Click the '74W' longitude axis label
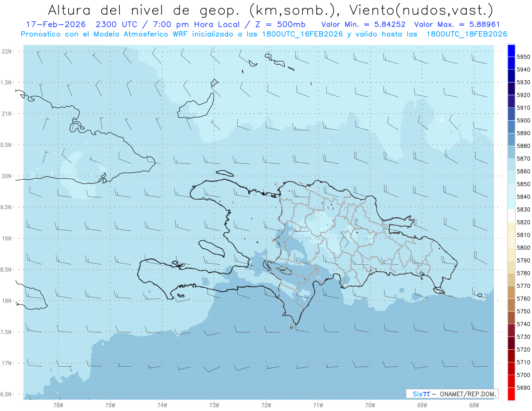The image size is (532, 411). click(x=162, y=405)
